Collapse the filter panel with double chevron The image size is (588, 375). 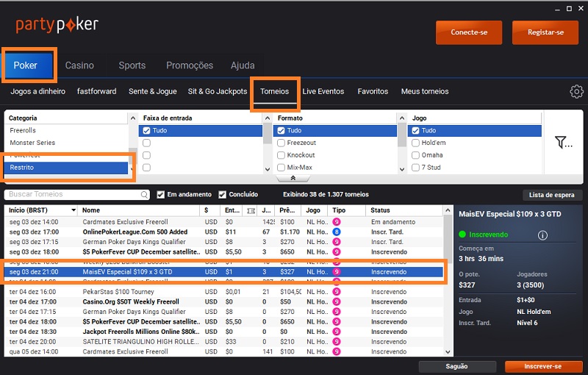click(x=293, y=178)
